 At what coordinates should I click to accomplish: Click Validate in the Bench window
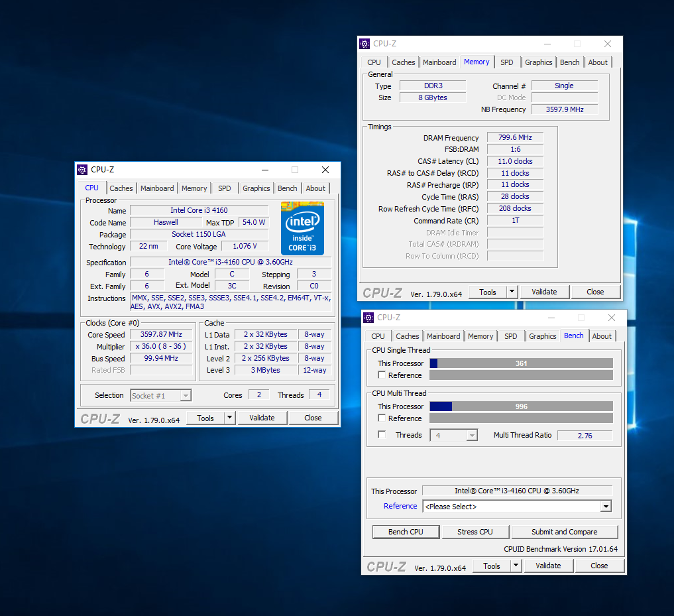pyautogui.click(x=548, y=566)
